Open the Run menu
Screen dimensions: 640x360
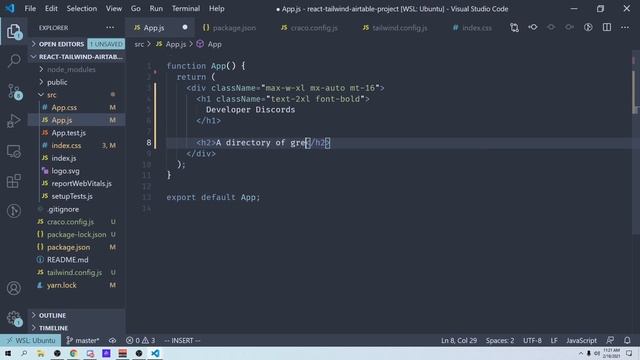156,9
